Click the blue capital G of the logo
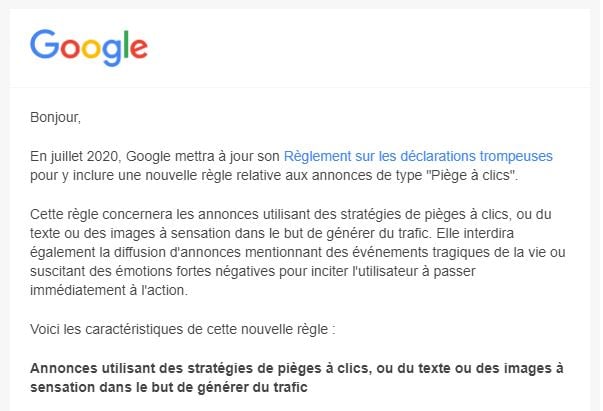This screenshot has width=603, height=411. tap(43, 45)
